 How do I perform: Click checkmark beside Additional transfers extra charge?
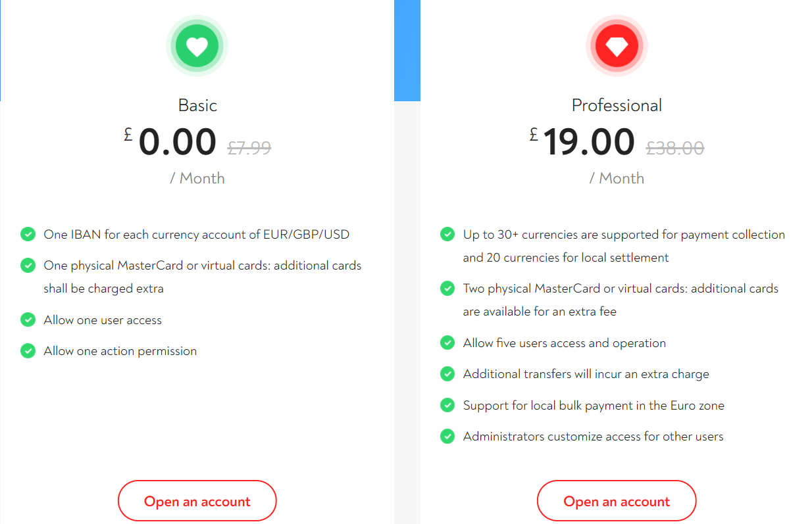point(447,374)
